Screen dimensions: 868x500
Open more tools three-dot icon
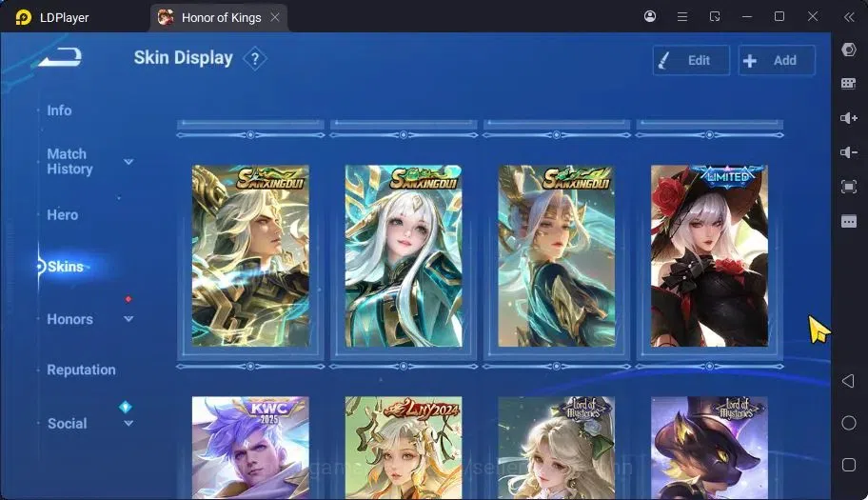(849, 222)
